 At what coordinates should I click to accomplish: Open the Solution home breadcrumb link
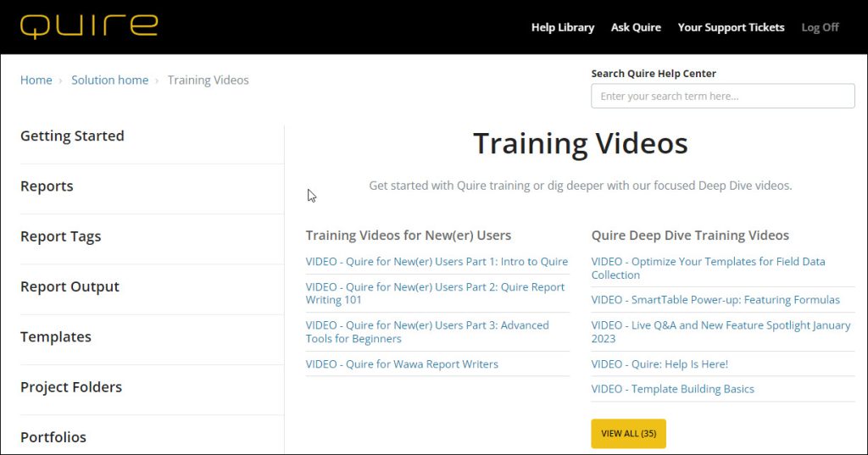[109, 80]
